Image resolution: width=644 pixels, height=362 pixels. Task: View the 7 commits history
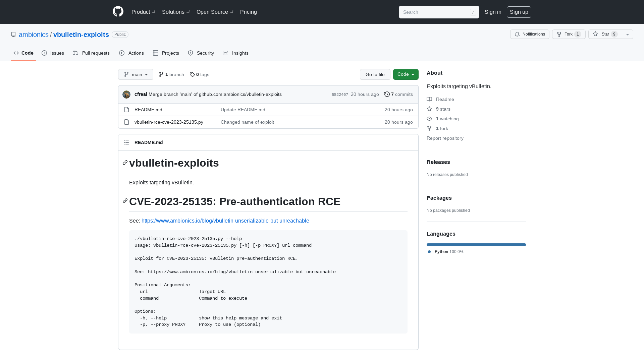tap(398, 94)
